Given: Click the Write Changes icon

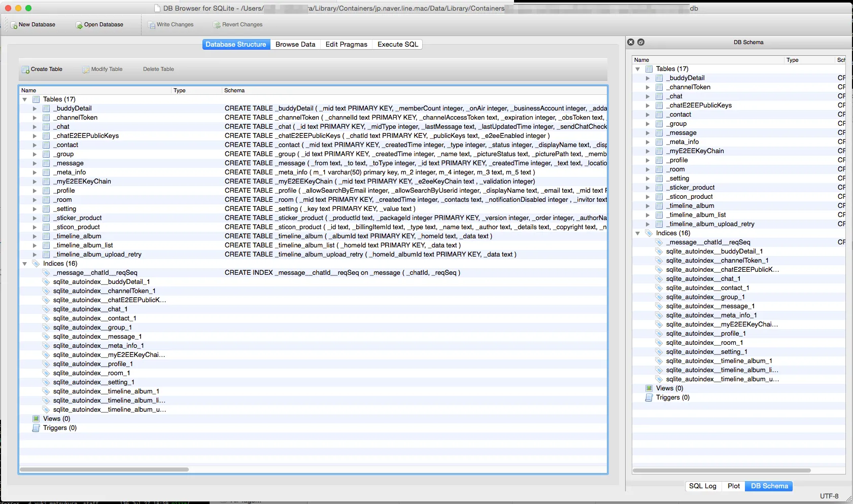Looking at the screenshot, I should coord(151,24).
